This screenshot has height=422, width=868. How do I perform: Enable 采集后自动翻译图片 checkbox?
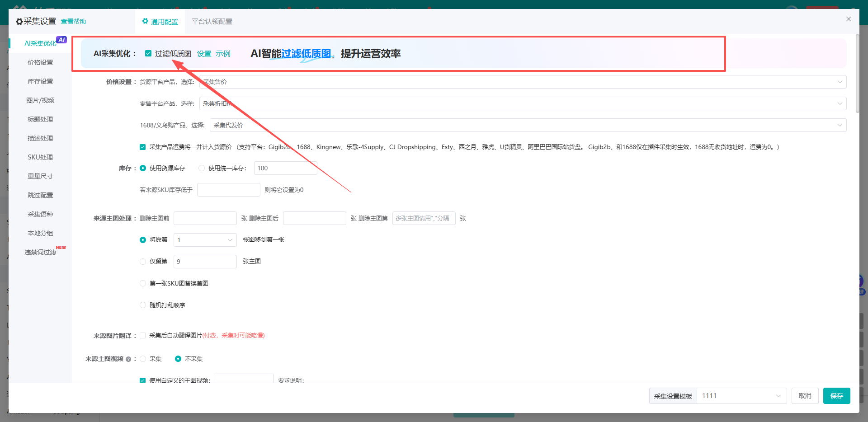pos(143,335)
